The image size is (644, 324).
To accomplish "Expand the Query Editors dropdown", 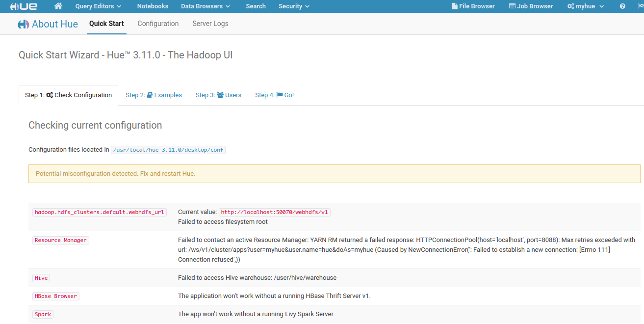I will click(99, 6).
